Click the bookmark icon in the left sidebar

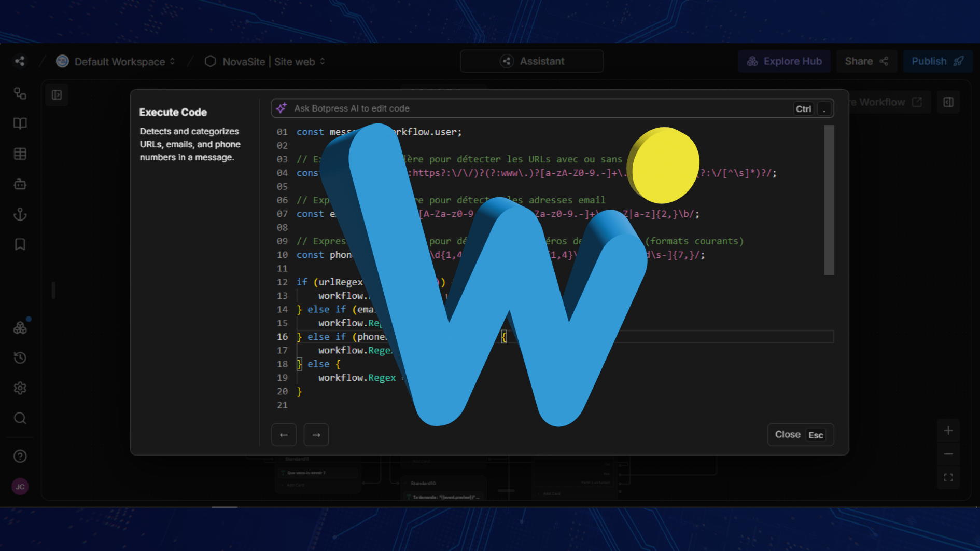[20, 244]
